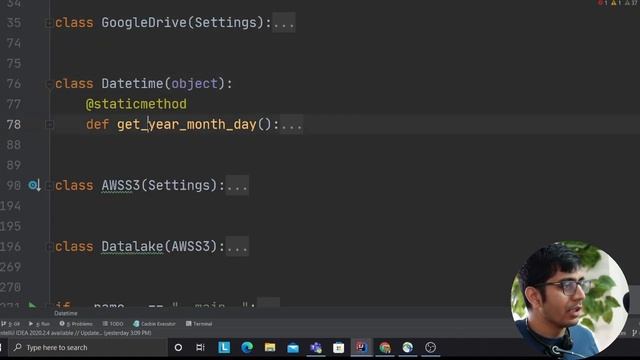Switch to Google Chrome on taskbar
Image resolution: width=640 pixels, height=360 pixels.
384,348
